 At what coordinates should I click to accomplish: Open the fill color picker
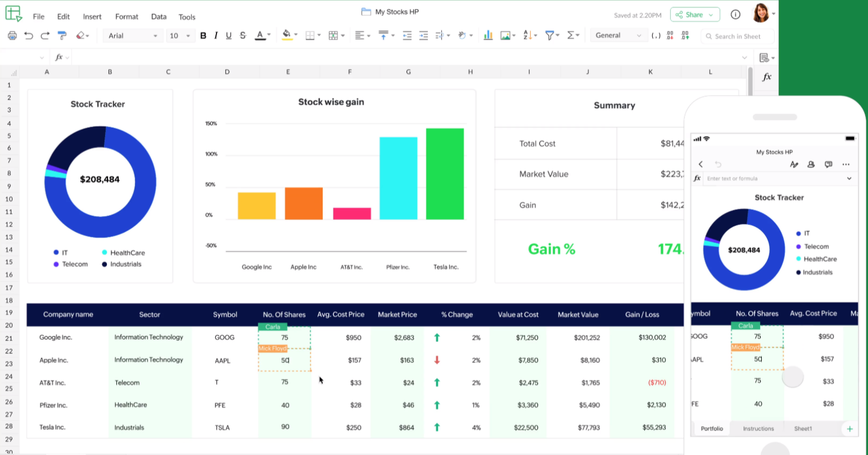coord(288,36)
